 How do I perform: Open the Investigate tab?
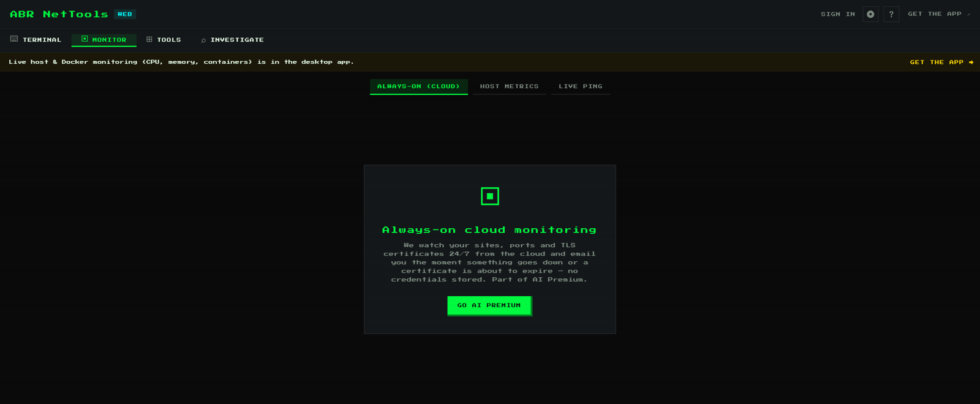coord(232,40)
